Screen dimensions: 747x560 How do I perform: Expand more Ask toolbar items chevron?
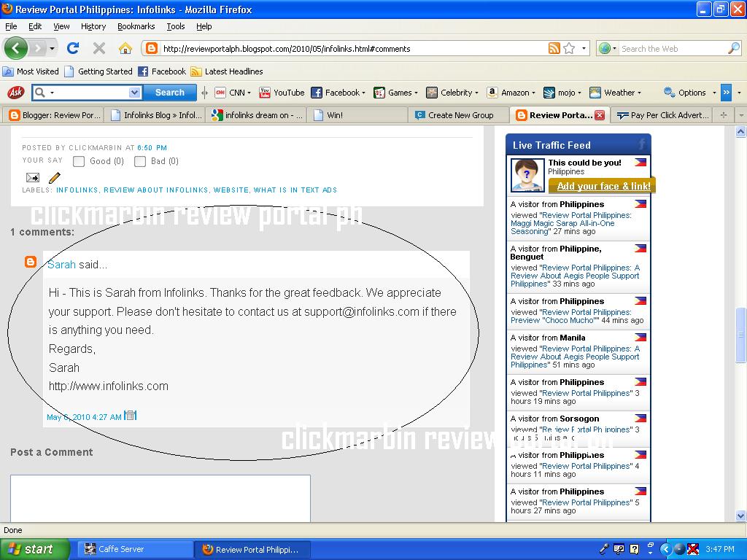click(x=726, y=93)
